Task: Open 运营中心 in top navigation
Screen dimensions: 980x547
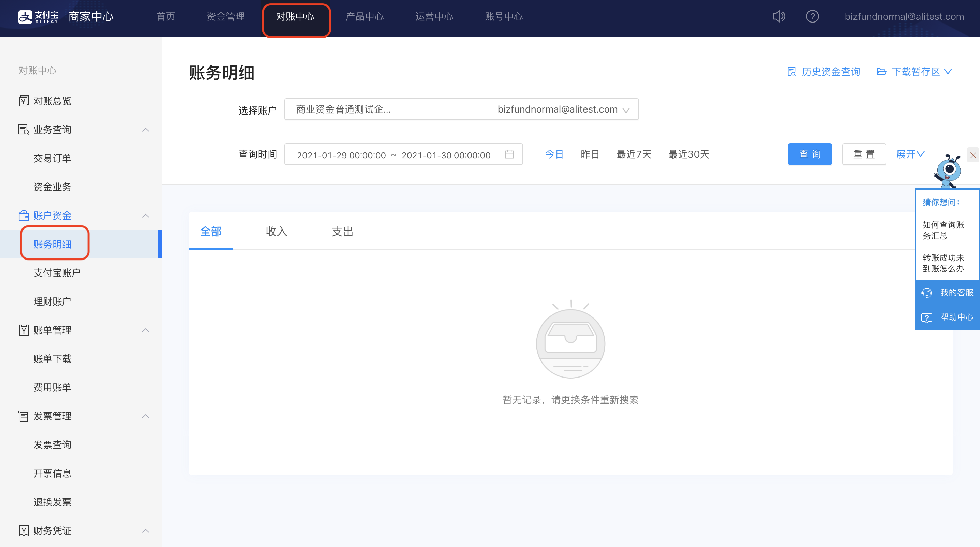Action: pos(434,16)
